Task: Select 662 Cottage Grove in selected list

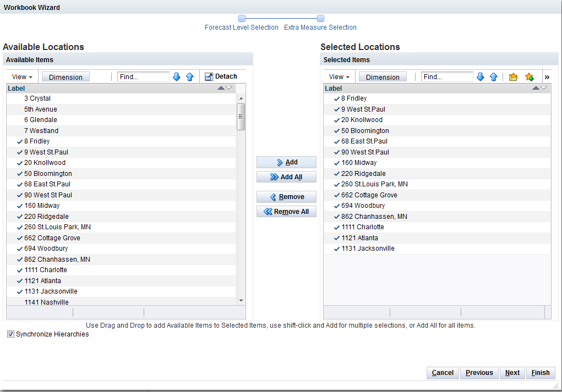Action: point(437,195)
